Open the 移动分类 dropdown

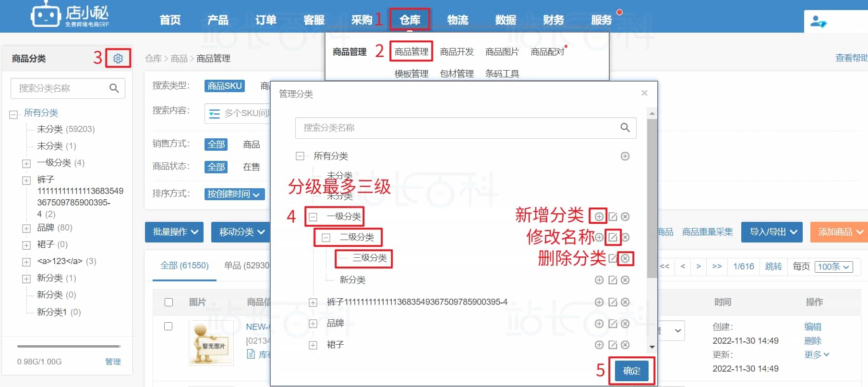click(241, 232)
